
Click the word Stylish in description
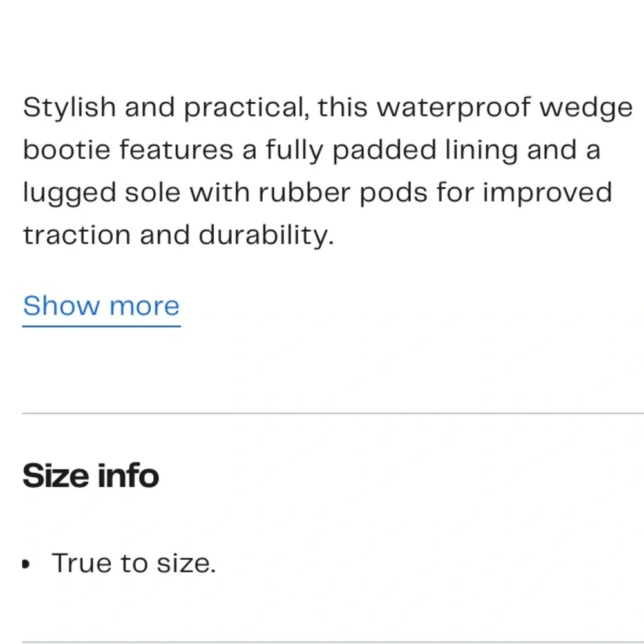tap(69, 108)
